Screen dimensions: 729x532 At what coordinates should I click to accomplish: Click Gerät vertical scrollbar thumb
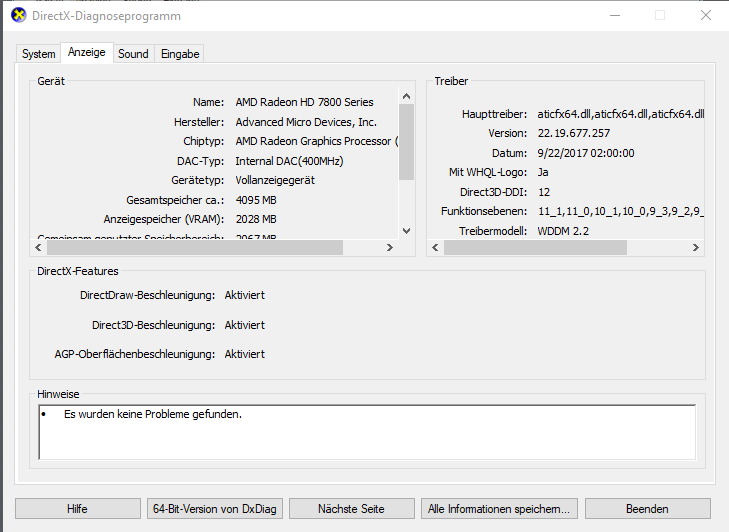pos(406,142)
